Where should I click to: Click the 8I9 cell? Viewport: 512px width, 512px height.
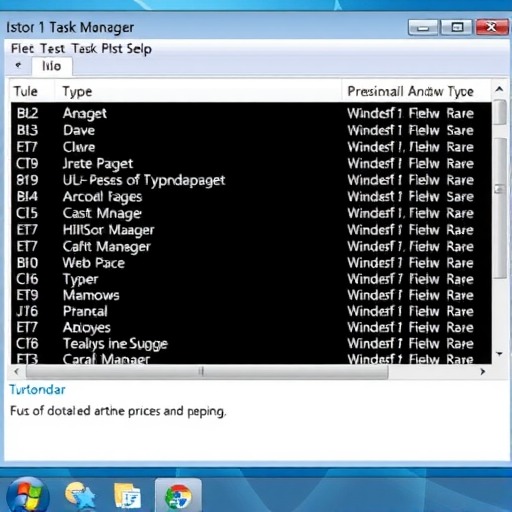(27, 180)
